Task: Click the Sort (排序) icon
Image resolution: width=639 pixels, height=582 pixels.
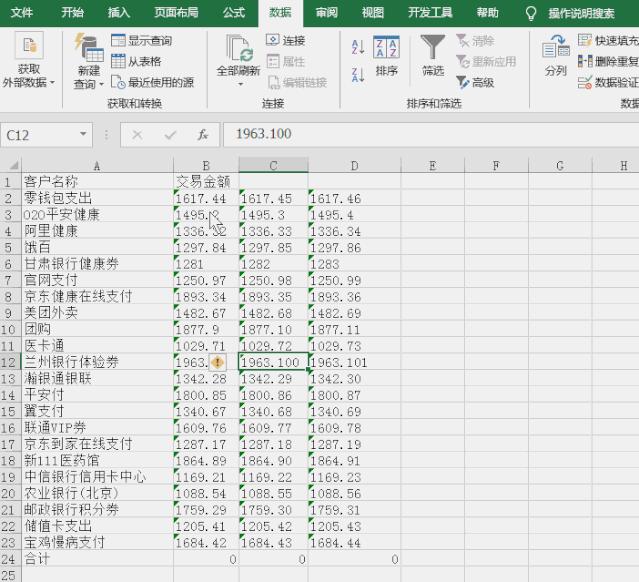Action: pos(387,49)
